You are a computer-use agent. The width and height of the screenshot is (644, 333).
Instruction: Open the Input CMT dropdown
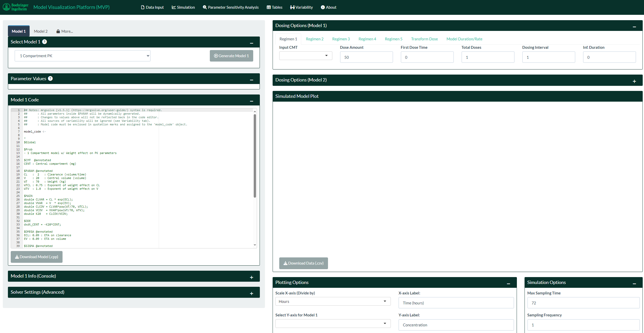306,56
